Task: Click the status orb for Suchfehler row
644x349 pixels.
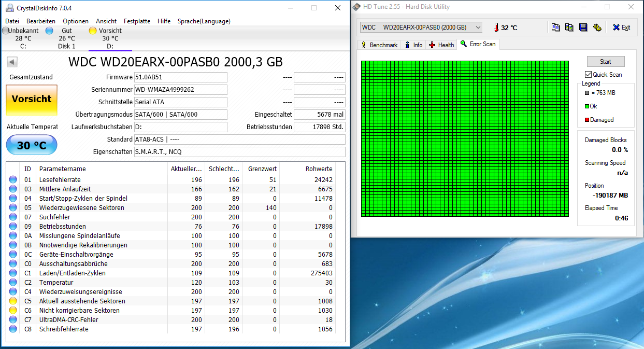Action: (13, 217)
